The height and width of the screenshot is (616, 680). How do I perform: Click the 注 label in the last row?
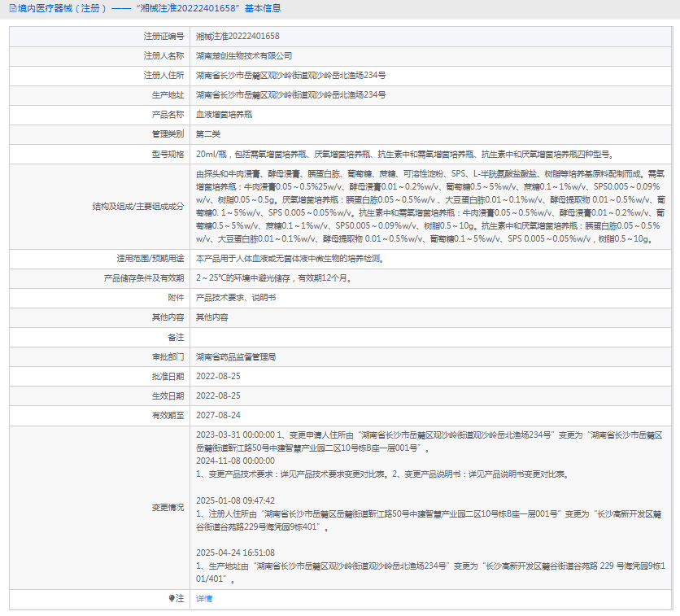tap(180, 599)
